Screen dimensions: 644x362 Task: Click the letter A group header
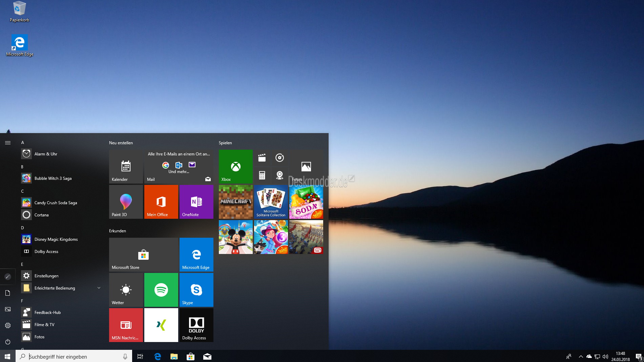23,143
